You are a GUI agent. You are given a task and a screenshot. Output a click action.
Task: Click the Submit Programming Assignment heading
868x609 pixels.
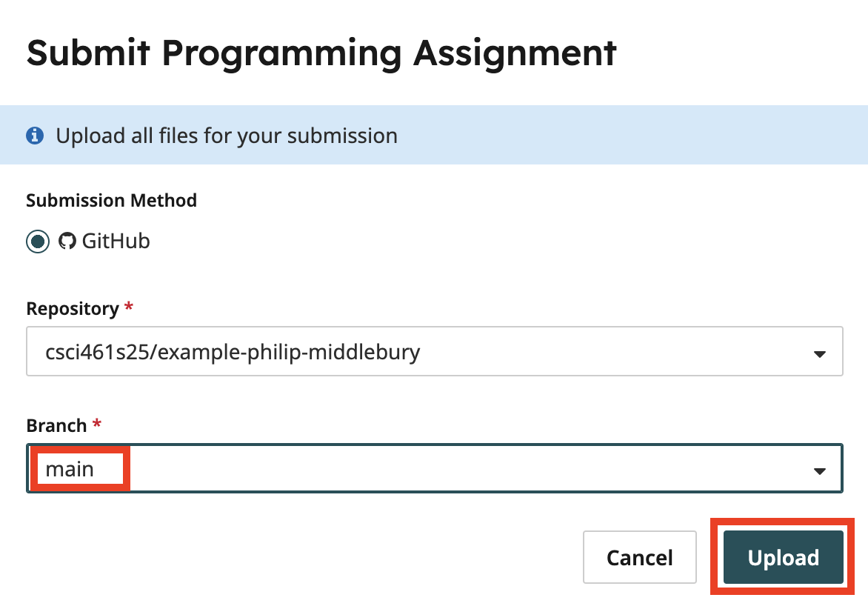click(321, 53)
